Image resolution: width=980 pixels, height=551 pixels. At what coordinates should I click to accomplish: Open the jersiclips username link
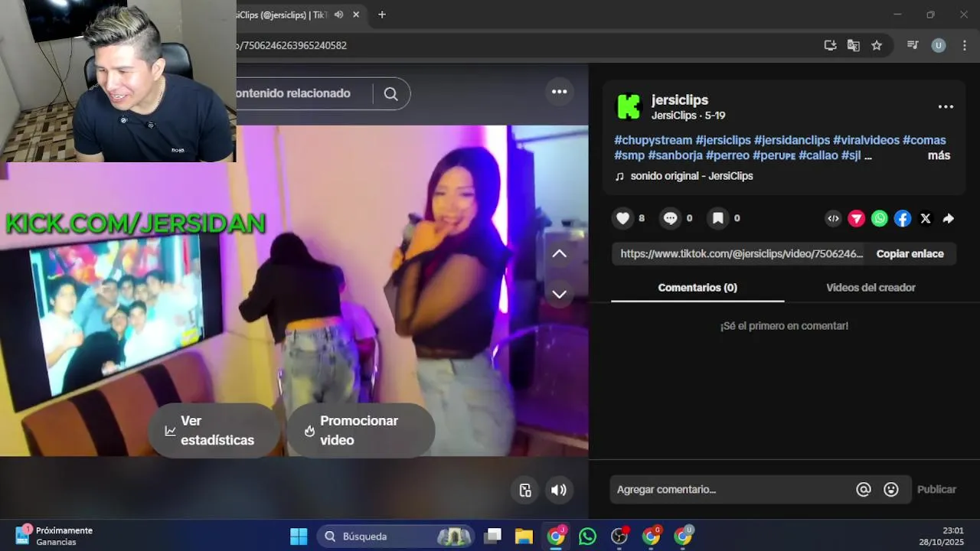pos(680,100)
